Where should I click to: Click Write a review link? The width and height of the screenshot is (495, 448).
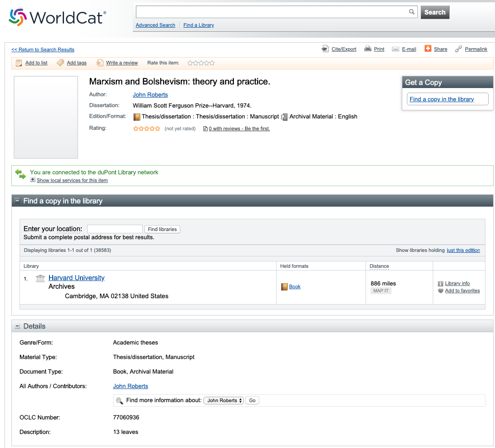122,63
